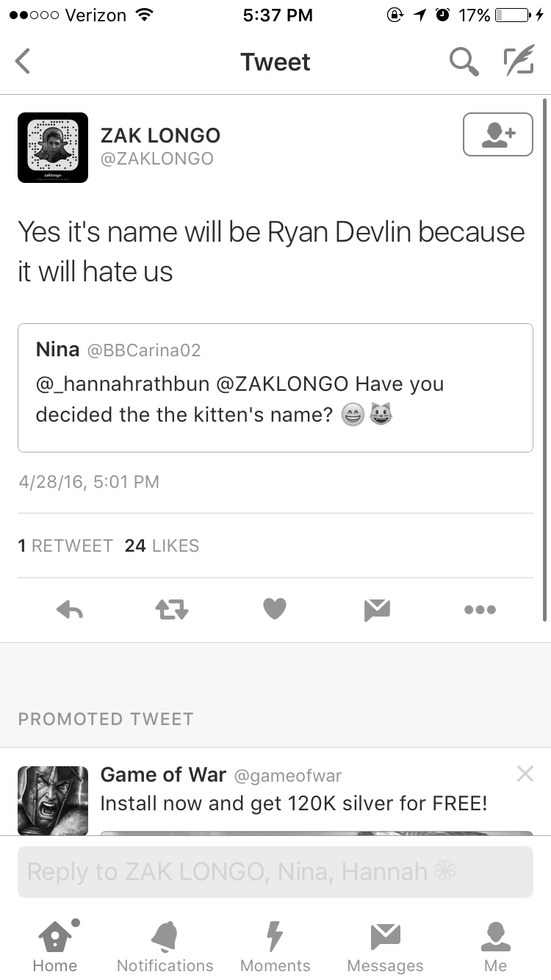Like the tweet with heart icon
Image resolution: width=551 pixels, height=980 pixels.
coord(275,609)
